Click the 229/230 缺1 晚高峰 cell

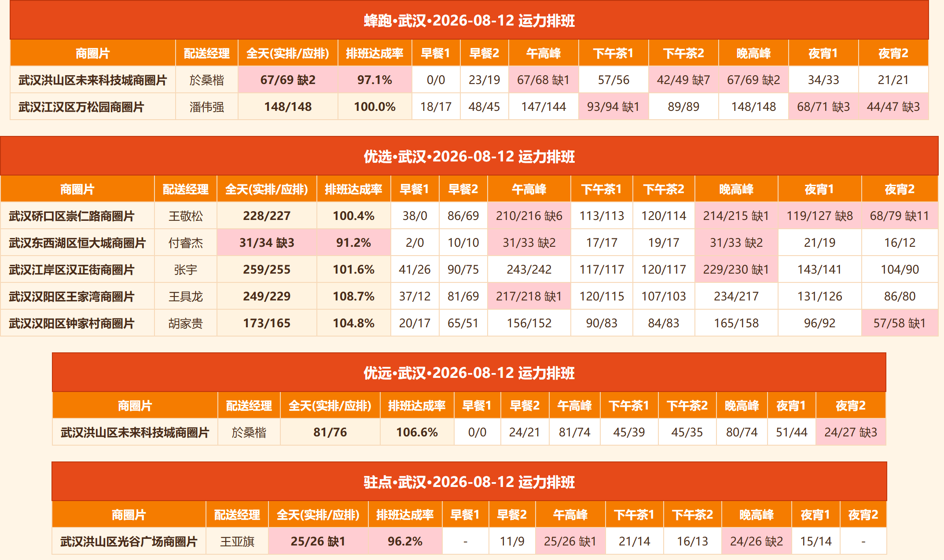(x=736, y=270)
